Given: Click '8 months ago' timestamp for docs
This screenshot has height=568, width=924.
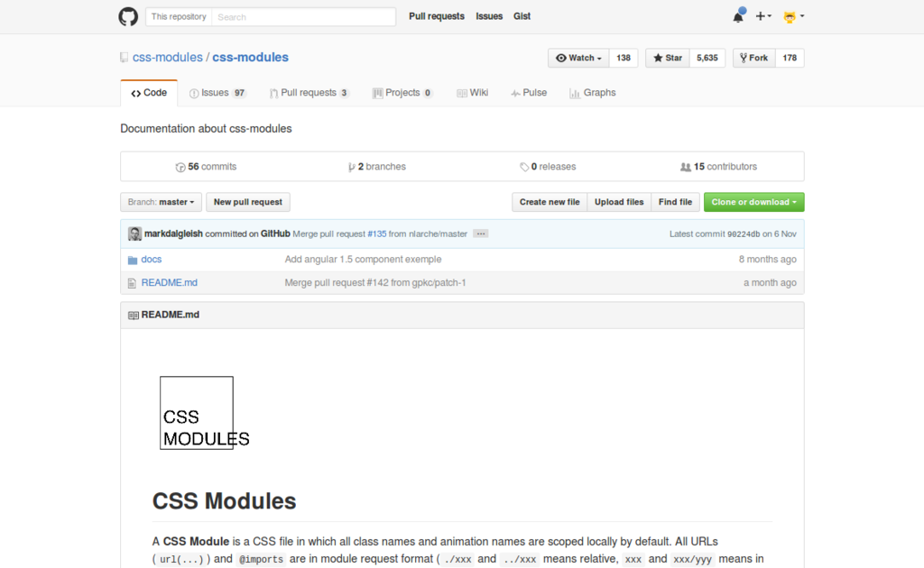Looking at the screenshot, I should pyautogui.click(x=767, y=260).
